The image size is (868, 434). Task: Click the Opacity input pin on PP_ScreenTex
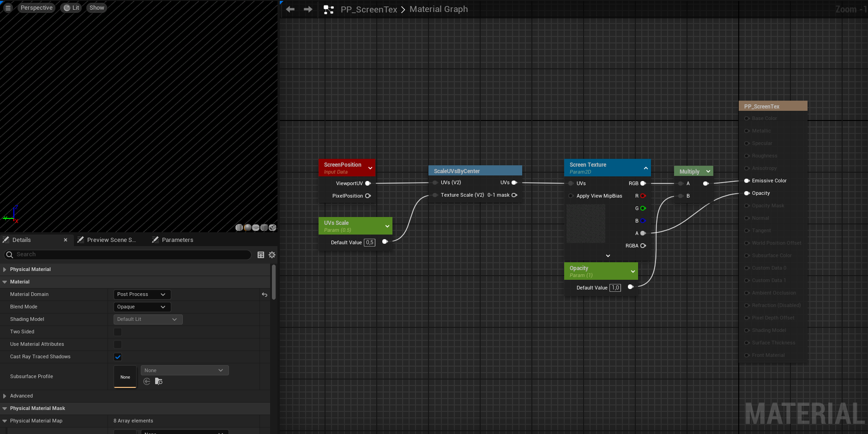click(747, 193)
